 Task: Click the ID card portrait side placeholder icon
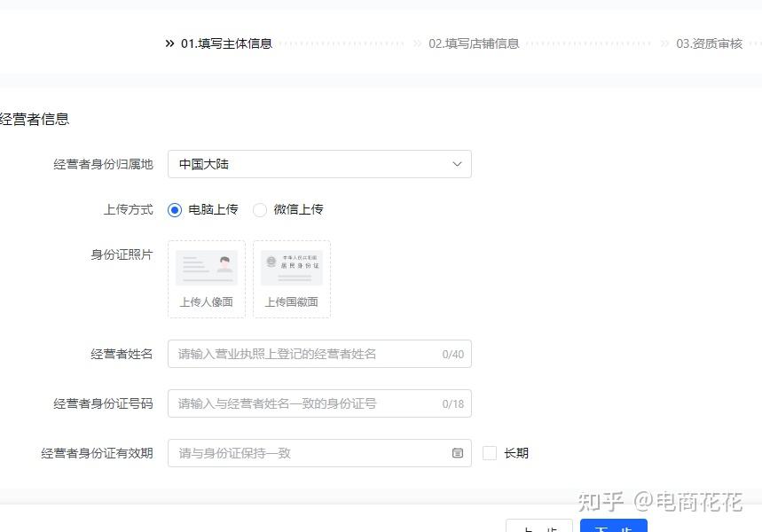tap(207, 268)
